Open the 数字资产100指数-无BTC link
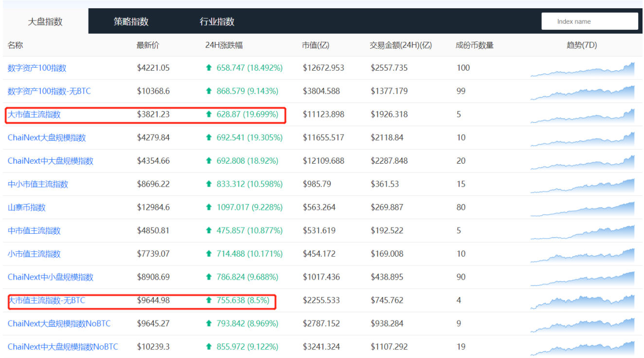This screenshot has width=644, height=358. coord(49,91)
